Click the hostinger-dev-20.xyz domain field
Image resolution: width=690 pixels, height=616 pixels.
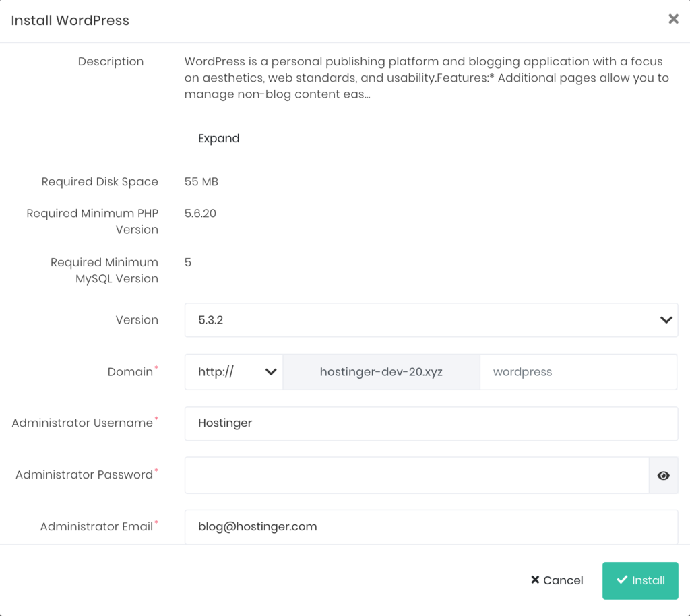(x=381, y=371)
